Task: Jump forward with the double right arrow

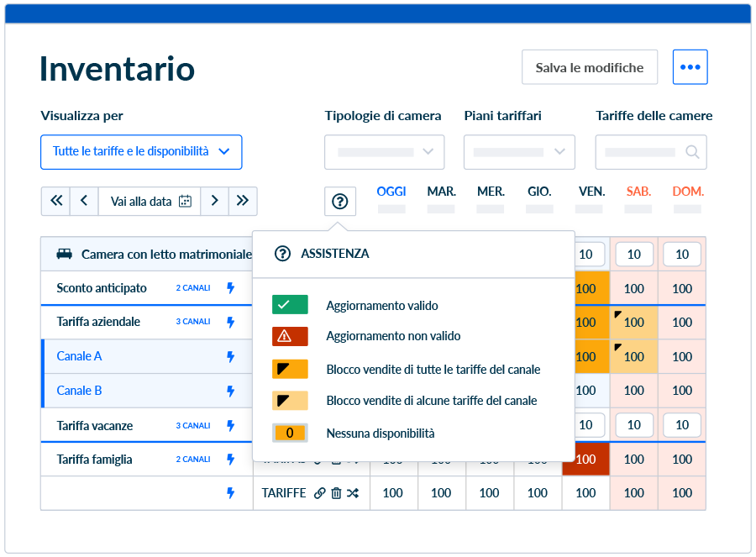Action: 243,201
